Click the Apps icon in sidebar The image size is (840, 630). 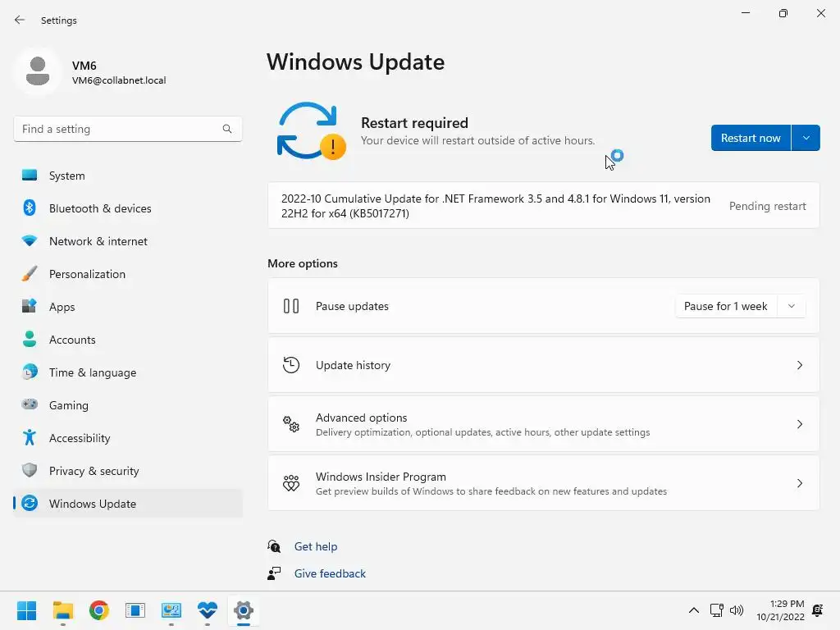click(30, 306)
